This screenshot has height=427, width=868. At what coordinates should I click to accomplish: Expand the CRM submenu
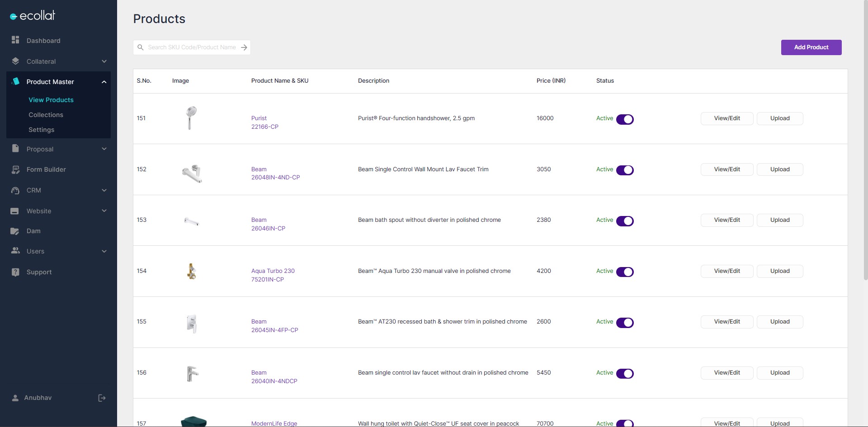click(104, 190)
